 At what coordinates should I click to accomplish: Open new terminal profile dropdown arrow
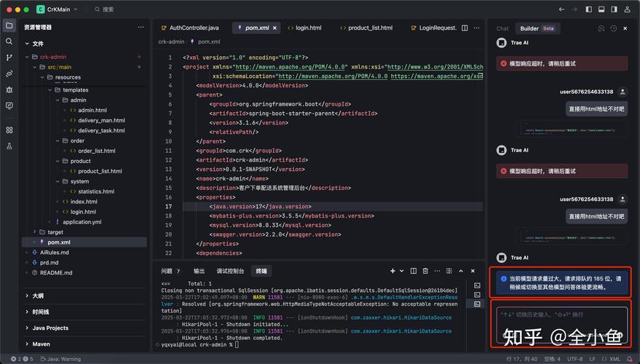pos(402,271)
